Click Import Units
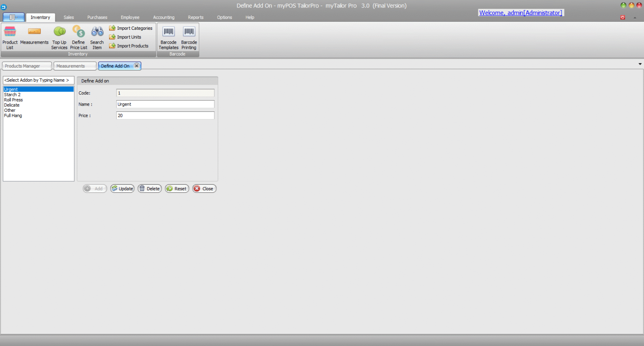The image size is (644, 346). click(x=125, y=37)
